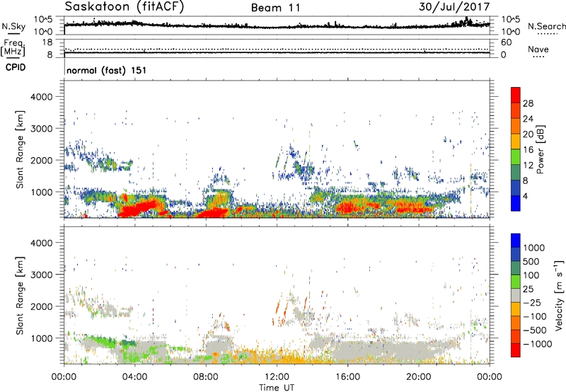566x392 pixels.
Task: Select the 'N.Search' legend label
Action: tap(546, 26)
